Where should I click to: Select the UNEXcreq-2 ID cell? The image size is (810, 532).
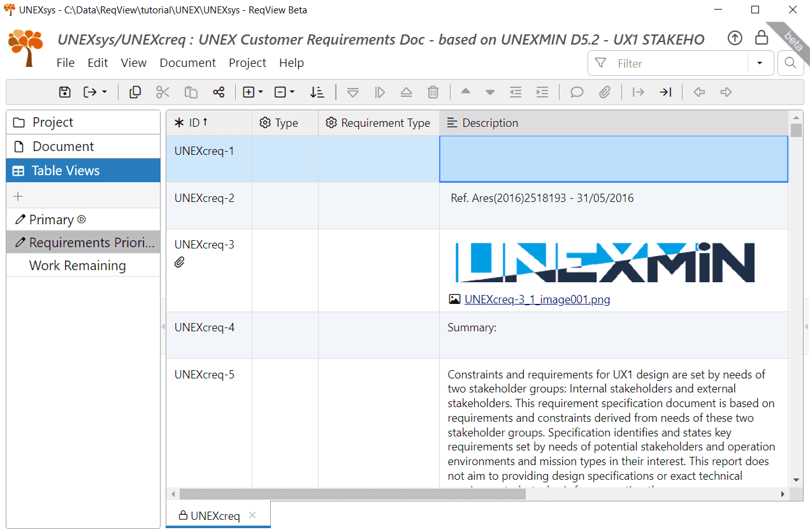(x=209, y=206)
